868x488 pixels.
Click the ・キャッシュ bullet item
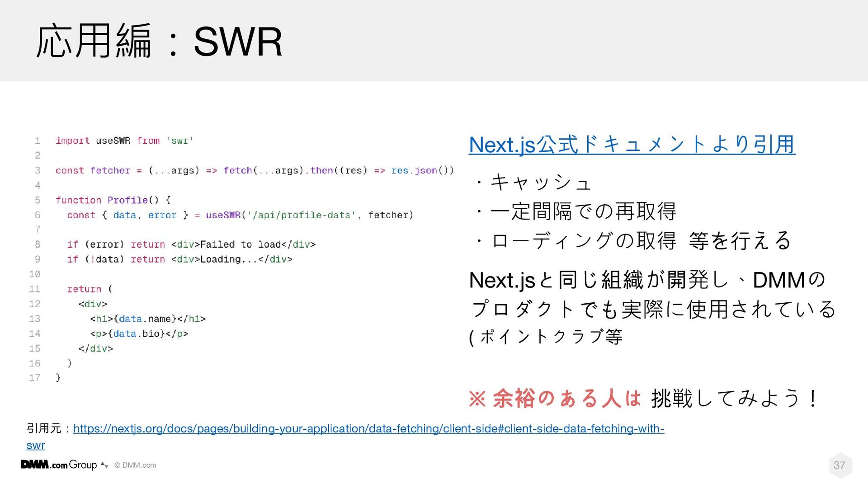pos(533,182)
